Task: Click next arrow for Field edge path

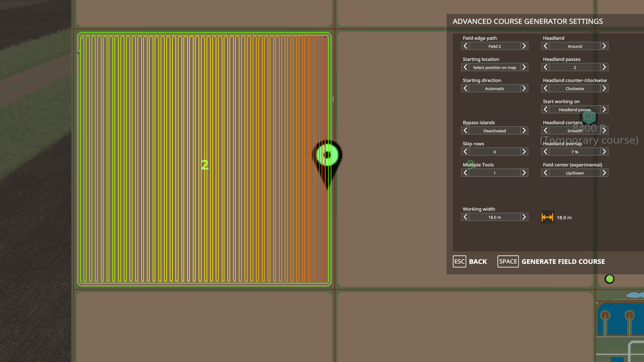Action: coord(524,46)
